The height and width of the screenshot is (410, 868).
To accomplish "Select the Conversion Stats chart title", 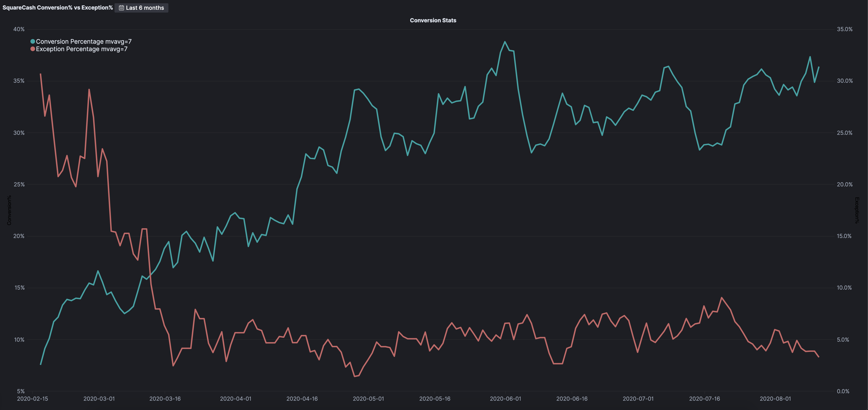I will [x=433, y=20].
